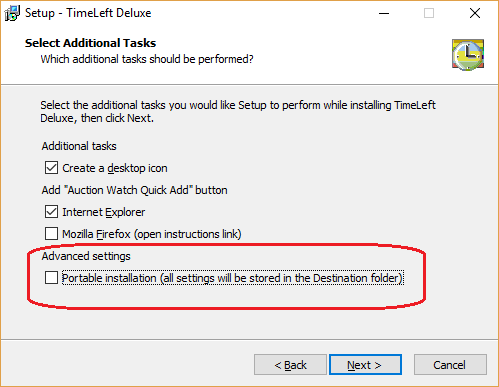Uncheck the Create a desktop icon checkbox
Screen dimensions: 499x387
(x=51, y=168)
